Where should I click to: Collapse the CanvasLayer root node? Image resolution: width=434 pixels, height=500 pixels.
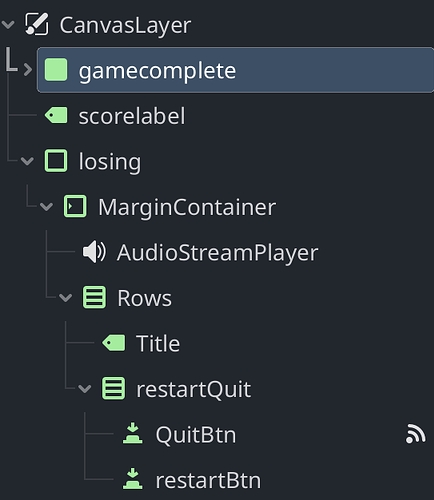point(8,24)
